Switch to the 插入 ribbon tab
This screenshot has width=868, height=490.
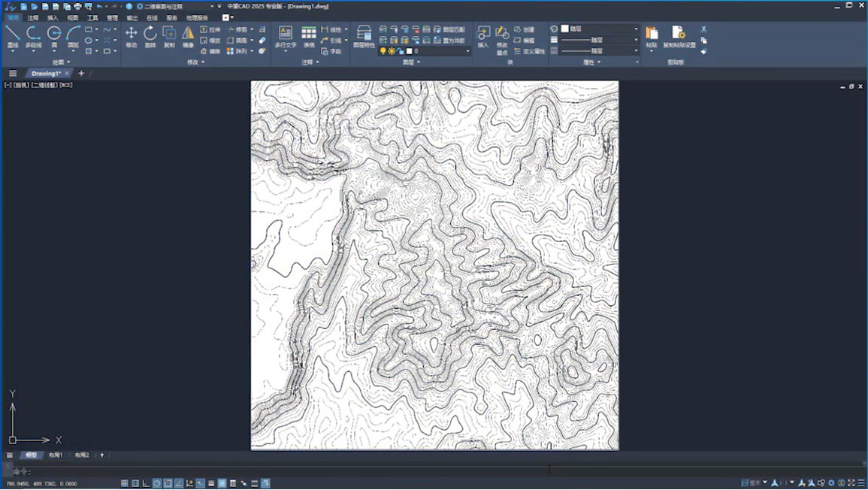(x=53, y=18)
